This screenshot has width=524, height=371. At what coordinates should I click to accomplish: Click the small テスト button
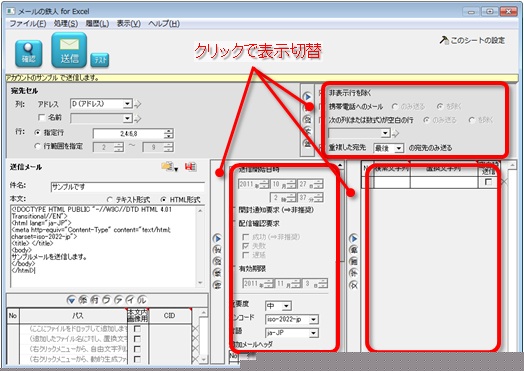click(100, 60)
